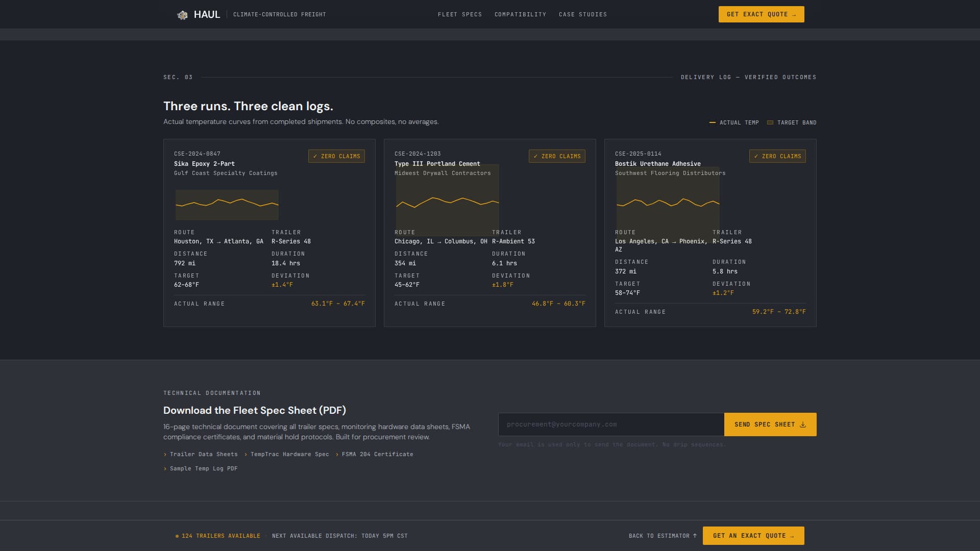Focus the procurement email input field
Viewport: 980px width, 551px height.
[611, 424]
